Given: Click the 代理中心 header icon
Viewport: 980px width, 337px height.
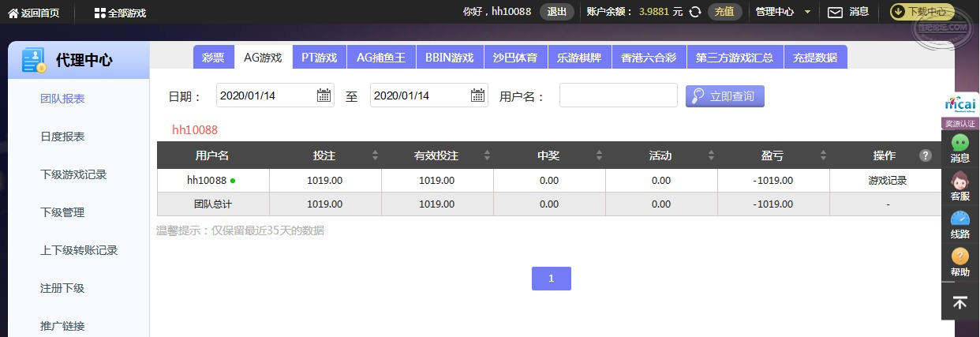Looking at the screenshot, I should click(x=34, y=60).
